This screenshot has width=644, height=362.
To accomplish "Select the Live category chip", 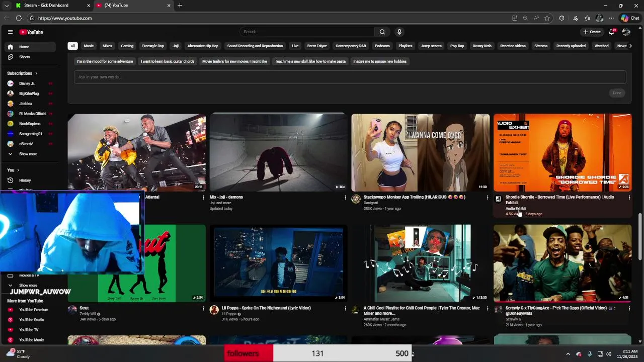I will click(295, 46).
